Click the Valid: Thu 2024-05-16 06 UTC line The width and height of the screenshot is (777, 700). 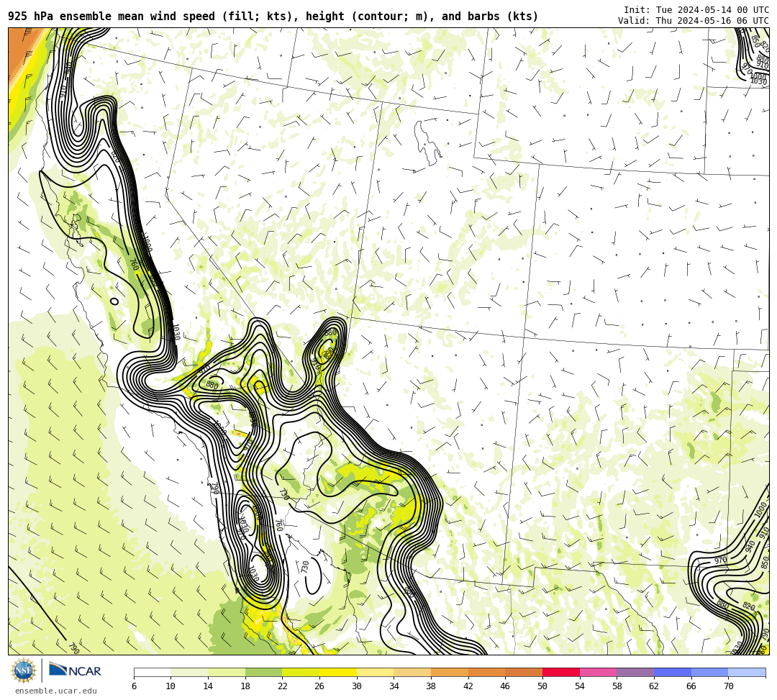pos(694,21)
